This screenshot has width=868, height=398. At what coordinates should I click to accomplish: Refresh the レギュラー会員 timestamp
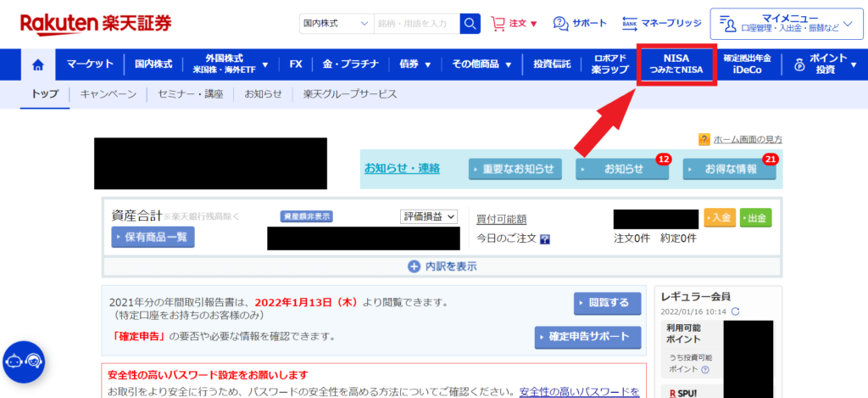pos(735,311)
